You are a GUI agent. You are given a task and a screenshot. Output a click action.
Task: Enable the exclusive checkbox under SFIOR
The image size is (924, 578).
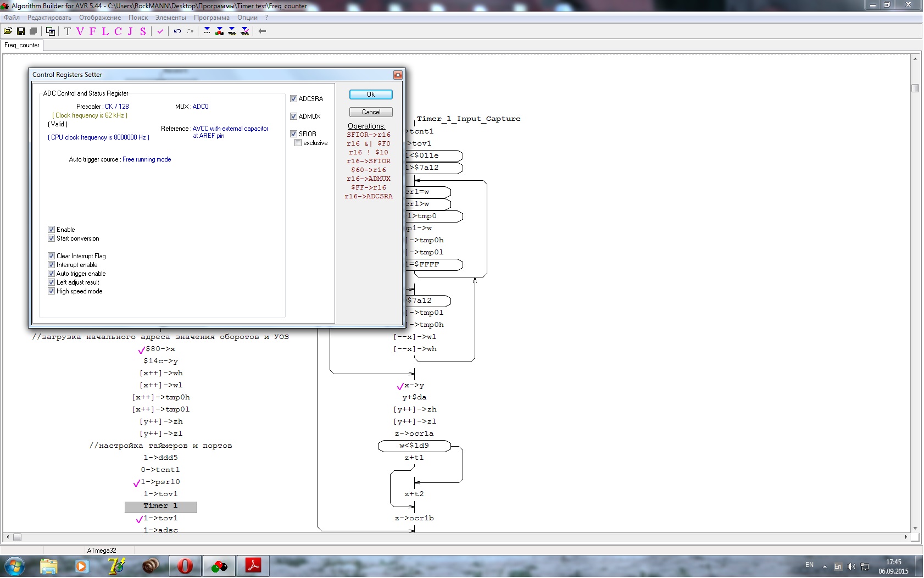click(298, 143)
